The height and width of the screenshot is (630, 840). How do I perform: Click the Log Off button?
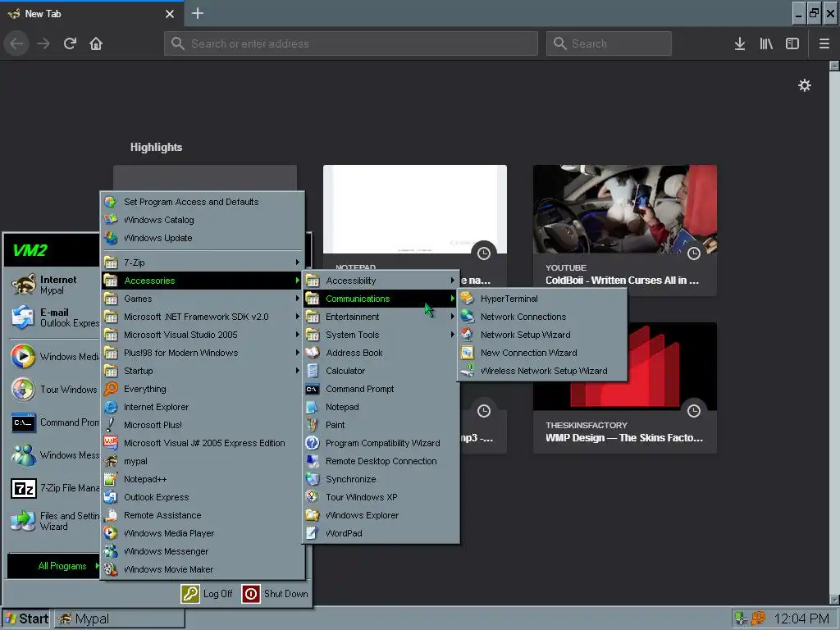click(x=208, y=594)
